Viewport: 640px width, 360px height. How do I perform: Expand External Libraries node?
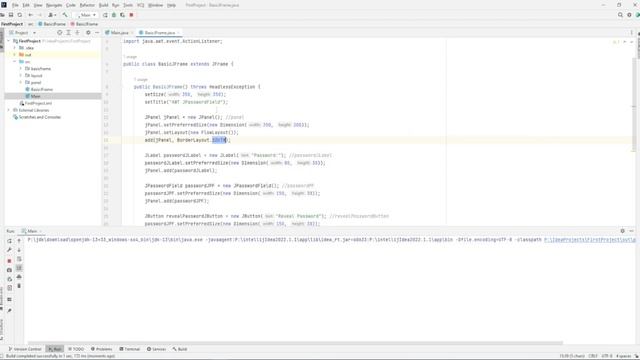tap(9, 110)
